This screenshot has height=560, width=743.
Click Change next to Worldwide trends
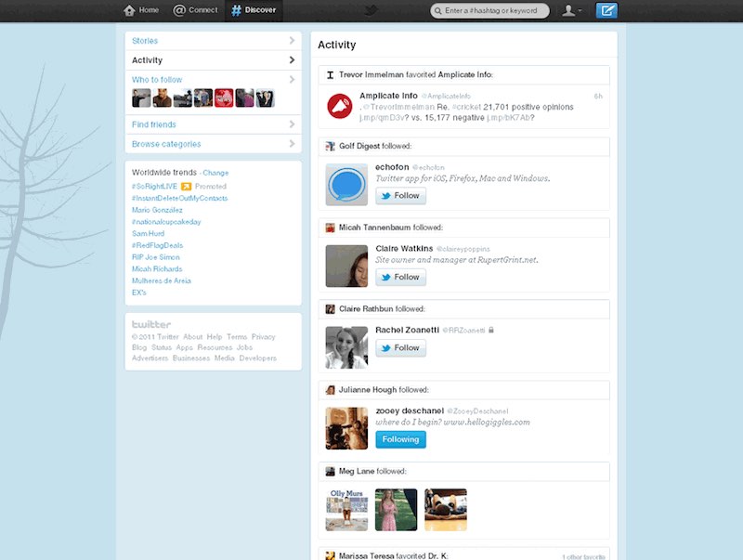tap(215, 173)
